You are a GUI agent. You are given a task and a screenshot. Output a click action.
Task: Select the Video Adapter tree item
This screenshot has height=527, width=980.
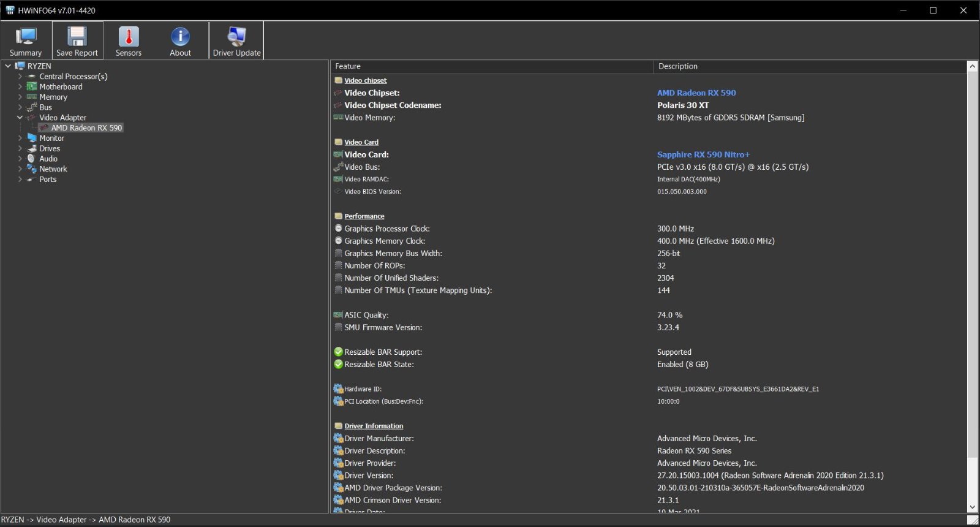click(x=63, y=117)
